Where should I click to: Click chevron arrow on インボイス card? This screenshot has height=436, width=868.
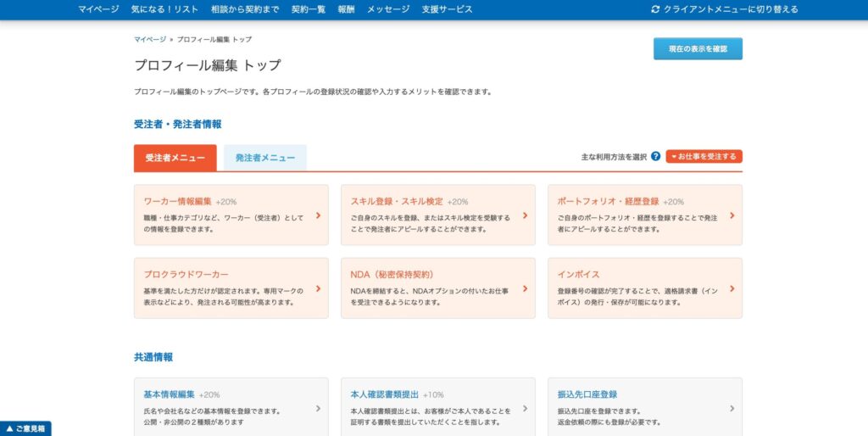(x=732, y=288)
